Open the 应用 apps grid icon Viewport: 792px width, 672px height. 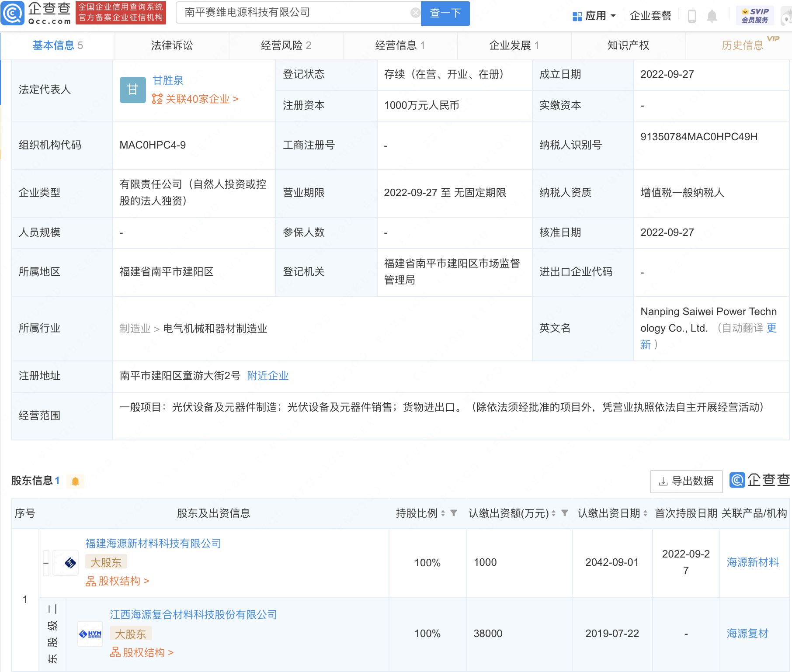[x=577, y=16]
